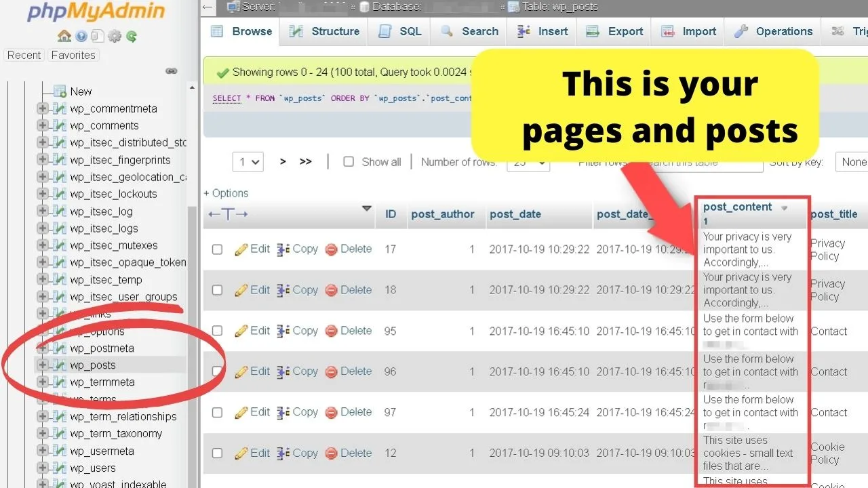
Task: Sort by ID column header
Action: 391,214
